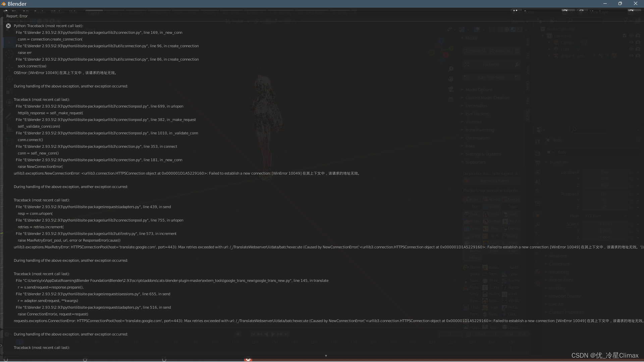Click the hand pan viewport icon
The height and width of the screenshot is (362, 644).
click(451, 79)
